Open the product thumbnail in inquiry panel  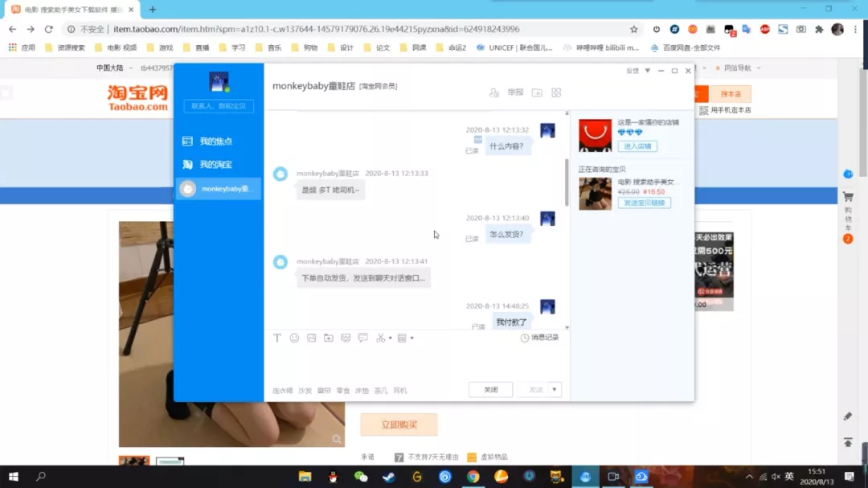pos(595,193)
